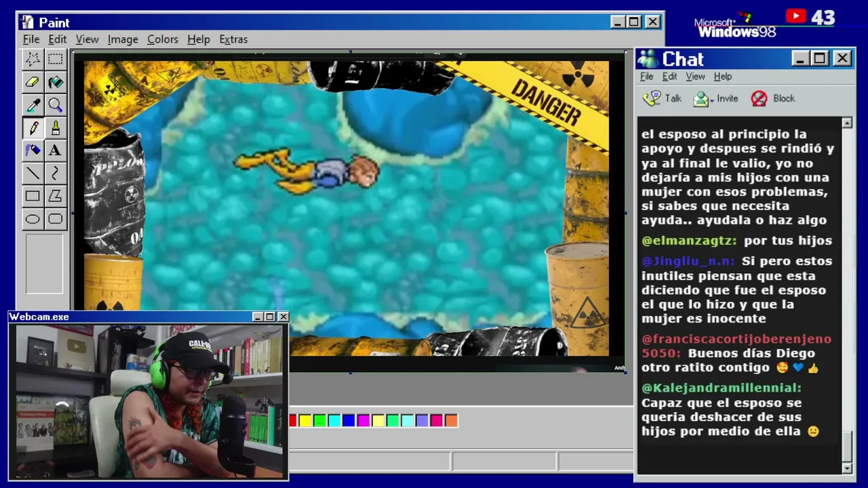The height and width of the screenshot is (488, 868).
Task: Click the Invite label in Chat toolbar
Action: click(x=728, y=99)
